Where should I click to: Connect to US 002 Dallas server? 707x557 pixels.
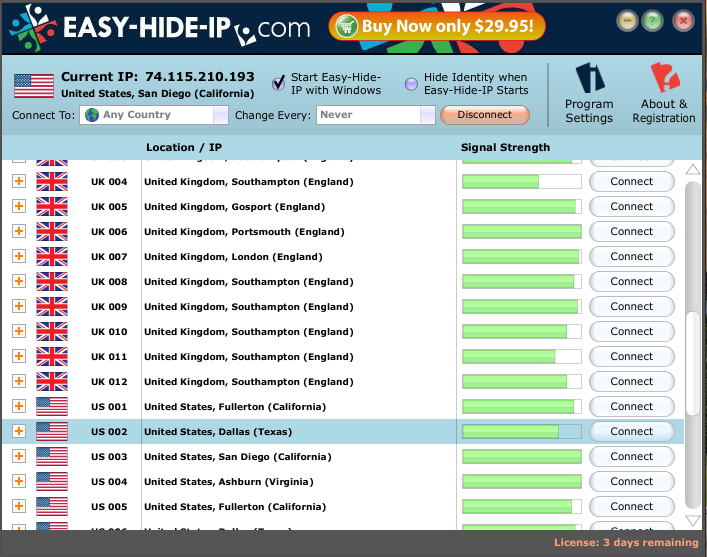(x=632, y=431)
